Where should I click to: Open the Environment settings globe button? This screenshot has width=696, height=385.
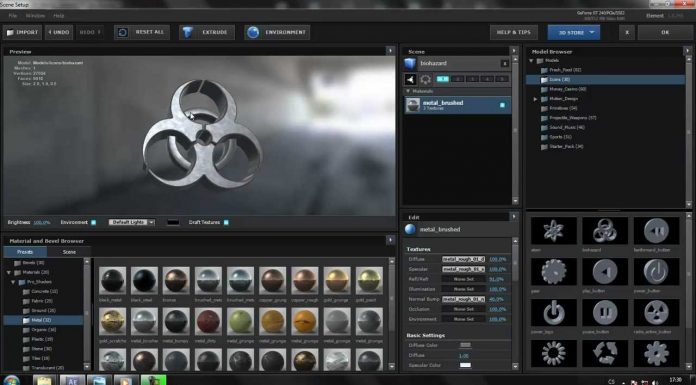(277, 32)
